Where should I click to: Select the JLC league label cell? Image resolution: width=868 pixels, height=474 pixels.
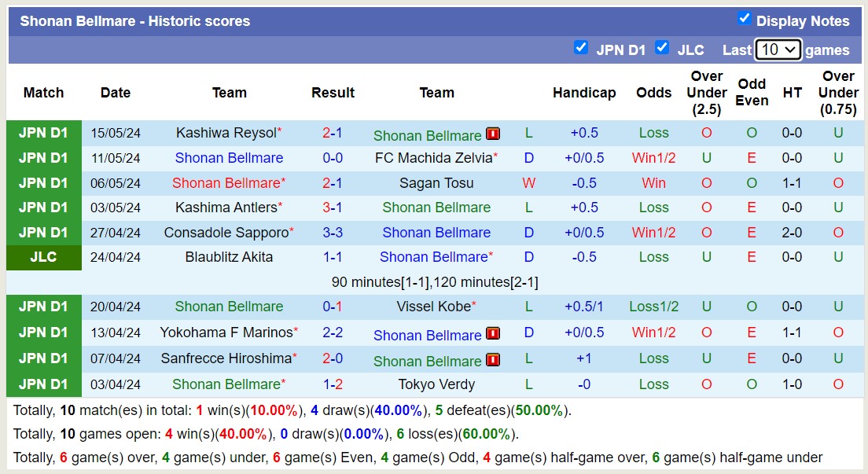43,257
